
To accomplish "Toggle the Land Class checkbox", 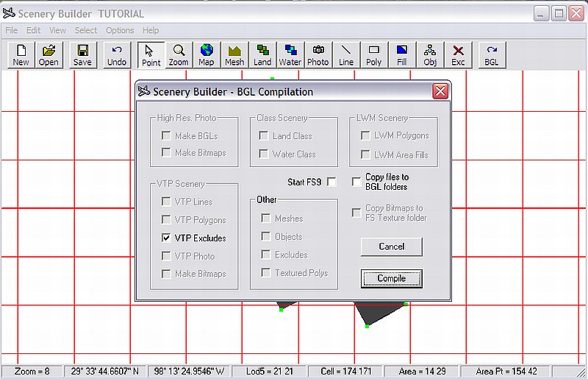I will coord(264,135).
